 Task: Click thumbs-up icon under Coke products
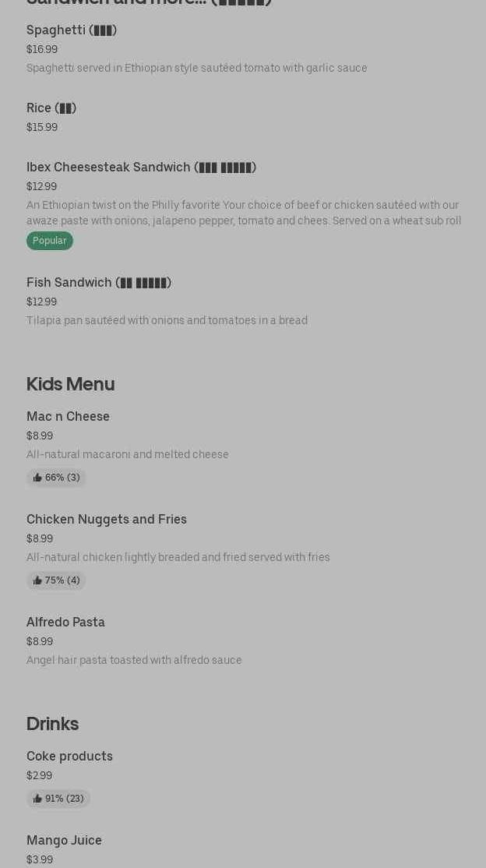pos(37,799)
